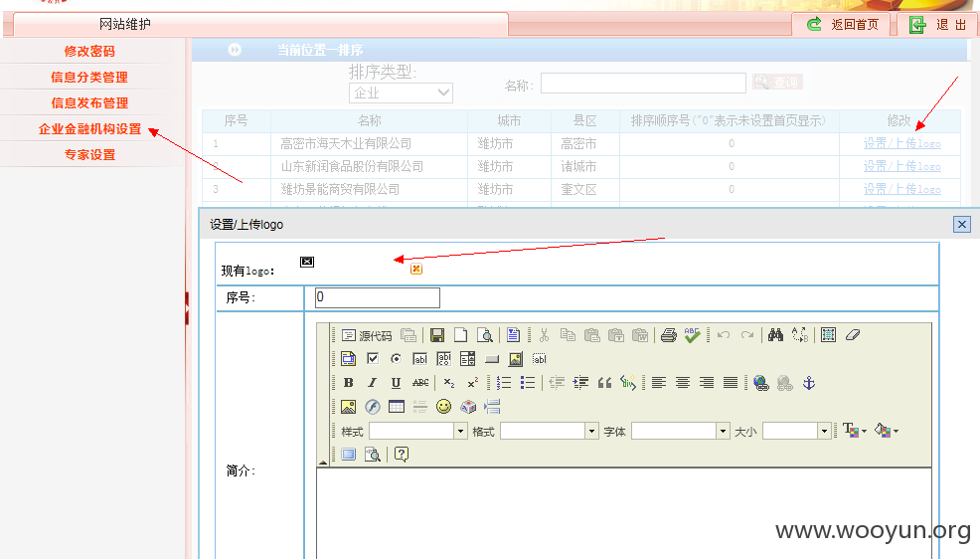Click the Copy icon in editor toolbar
This screenshot has width=980, height=559.
[568, 335]
